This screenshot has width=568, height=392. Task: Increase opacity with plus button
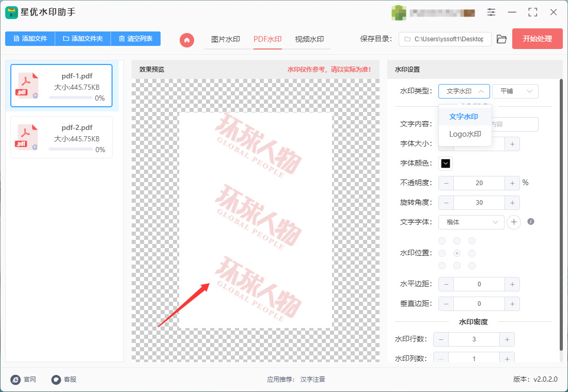pyautogui.click(x=512, y=183)
